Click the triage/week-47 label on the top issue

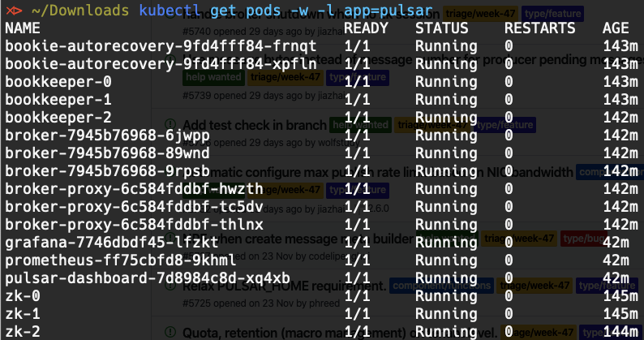(x=480, y=14)
